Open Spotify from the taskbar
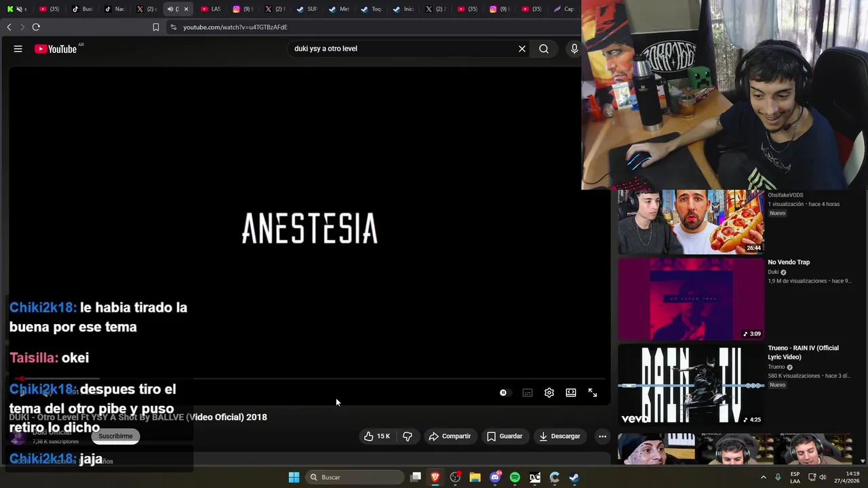 (515, 477)
